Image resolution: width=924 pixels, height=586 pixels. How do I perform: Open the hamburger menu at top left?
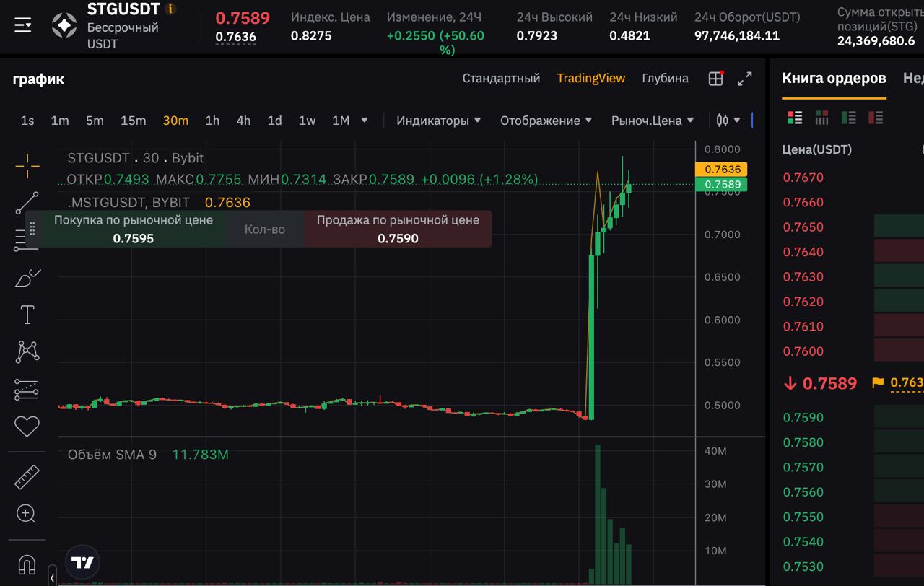23,25
